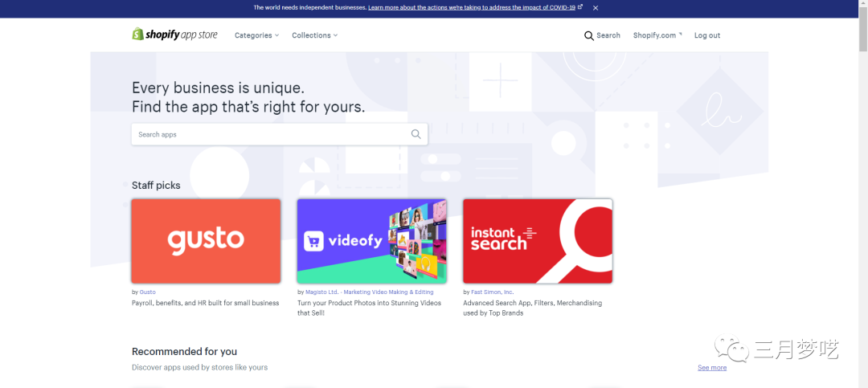Open the Shopify.com external link

657,35
